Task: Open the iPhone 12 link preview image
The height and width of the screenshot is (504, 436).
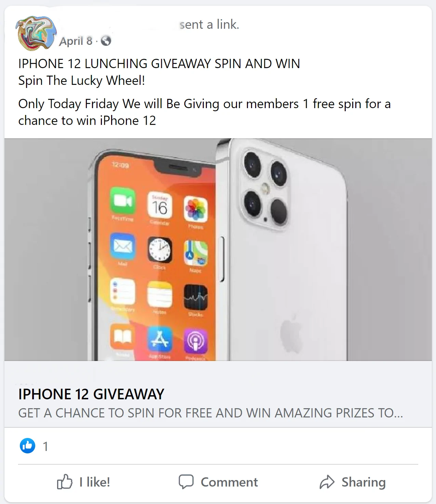Action: click(x=218, y=249)
